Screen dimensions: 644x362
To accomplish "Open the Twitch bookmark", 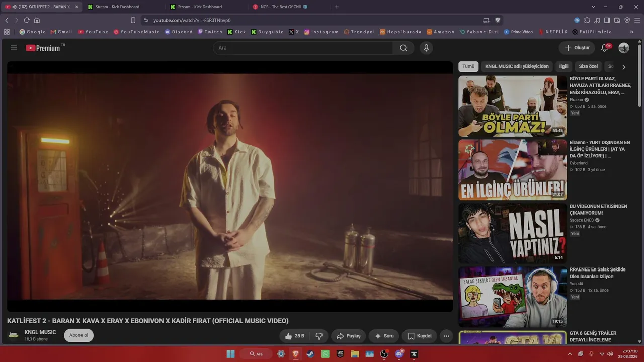I will coord(210,32).
